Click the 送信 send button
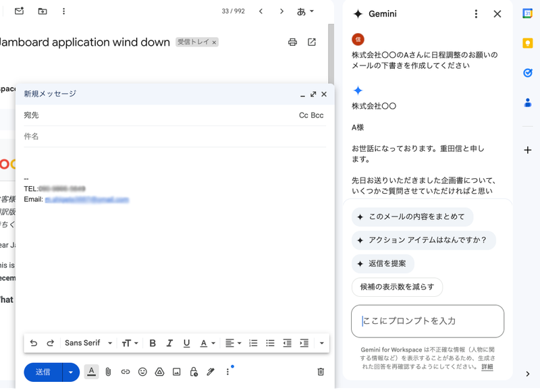Screen dimensions: 540x392 coord(43,372)
